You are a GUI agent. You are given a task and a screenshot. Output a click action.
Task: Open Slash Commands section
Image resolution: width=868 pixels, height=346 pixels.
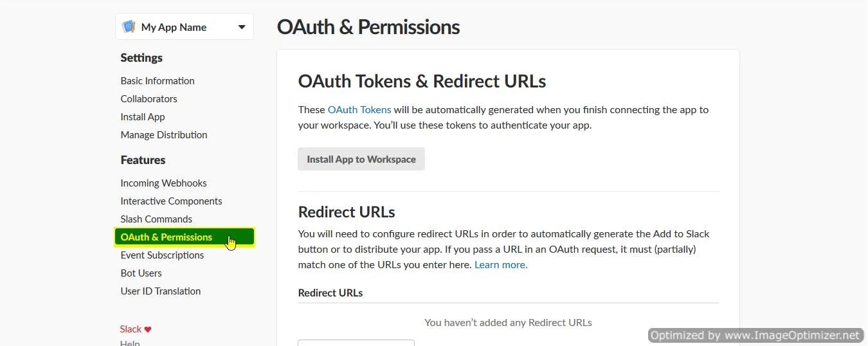[156, 219]
